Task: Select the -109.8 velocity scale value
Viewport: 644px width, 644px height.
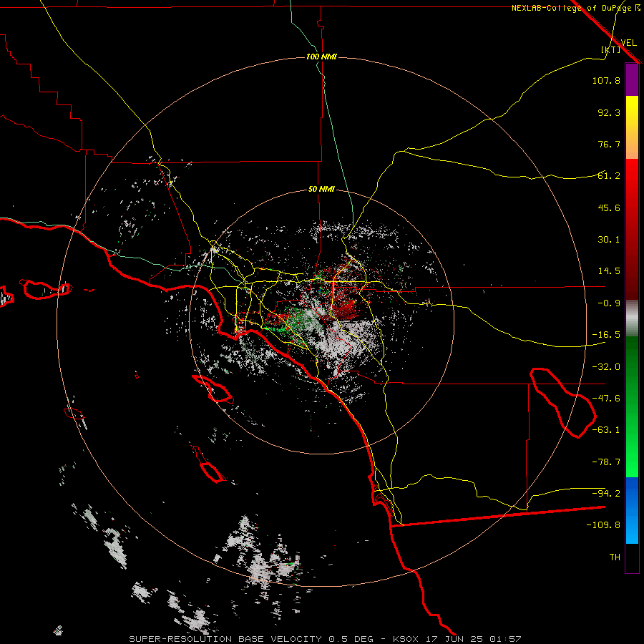Action: click(603, 525)
